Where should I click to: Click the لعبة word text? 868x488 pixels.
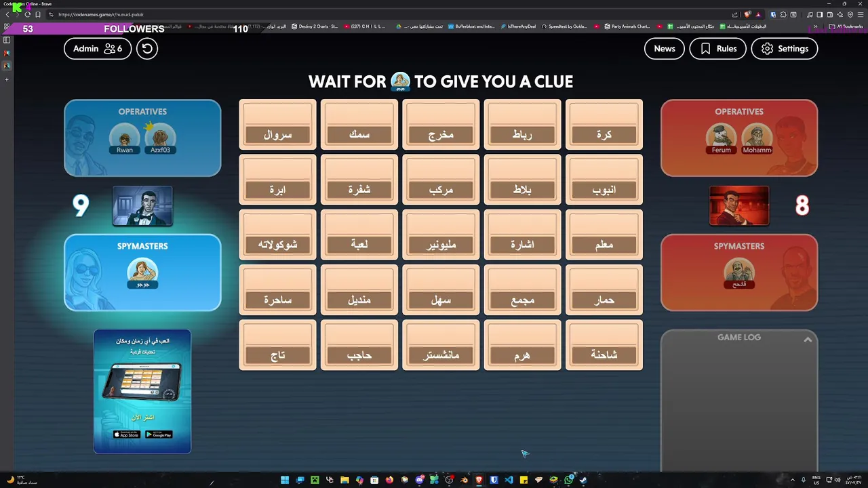point(359,245)
